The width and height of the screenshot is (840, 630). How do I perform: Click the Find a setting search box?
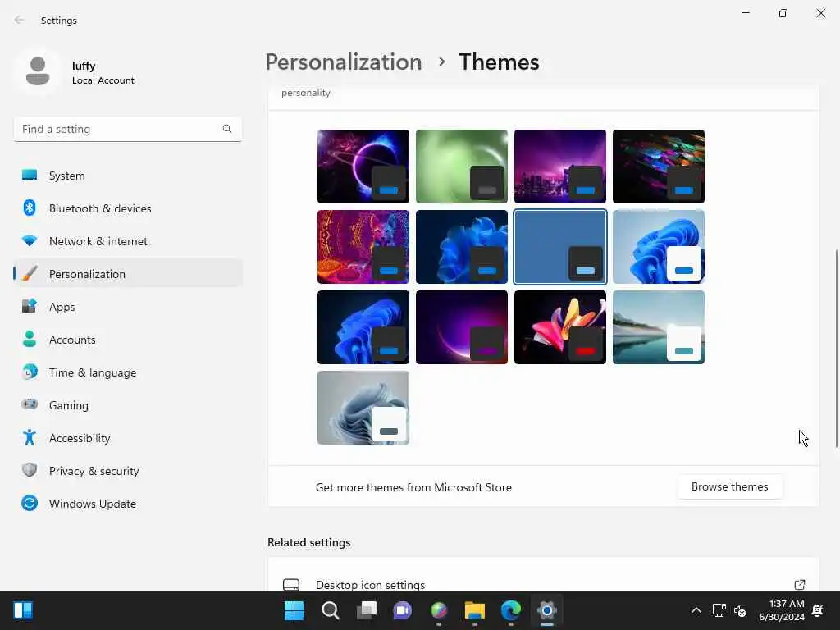[x=127, y=129]
